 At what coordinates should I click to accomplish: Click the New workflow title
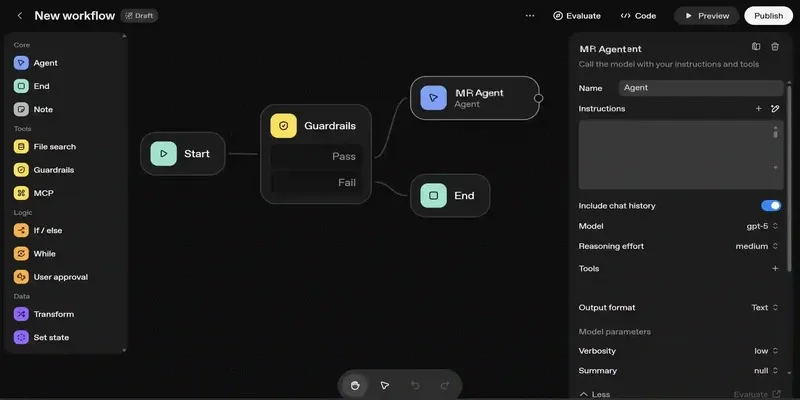coord(74,16)
